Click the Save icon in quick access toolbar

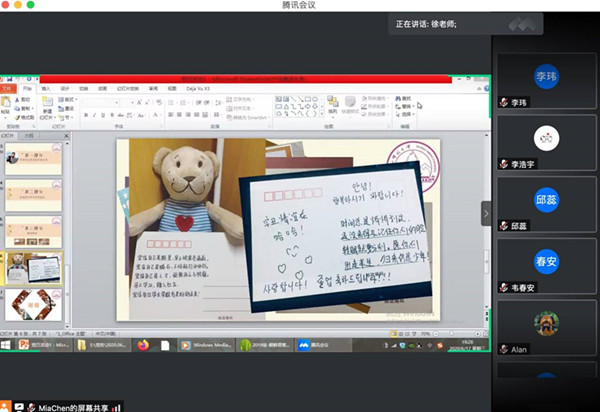click(10, 79)
